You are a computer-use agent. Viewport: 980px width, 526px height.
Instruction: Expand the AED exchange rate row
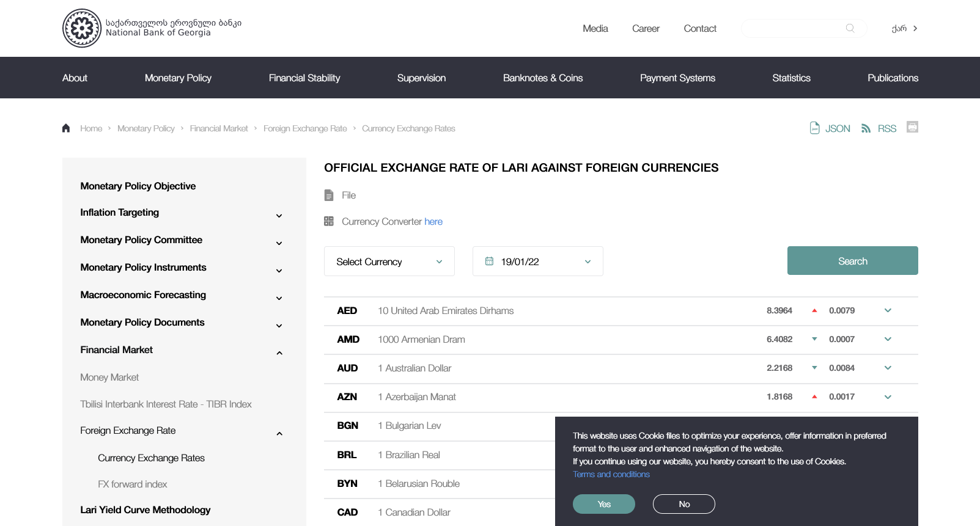888,310
